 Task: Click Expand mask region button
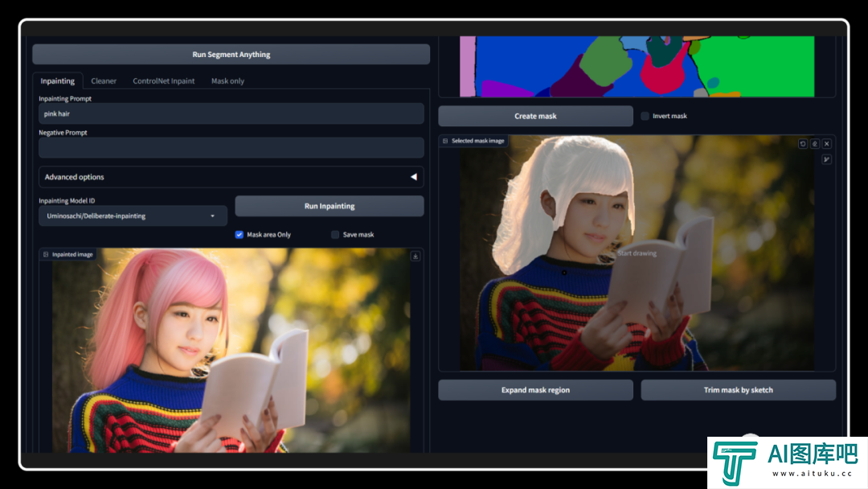pyautogui.click(x=535, y=390)
